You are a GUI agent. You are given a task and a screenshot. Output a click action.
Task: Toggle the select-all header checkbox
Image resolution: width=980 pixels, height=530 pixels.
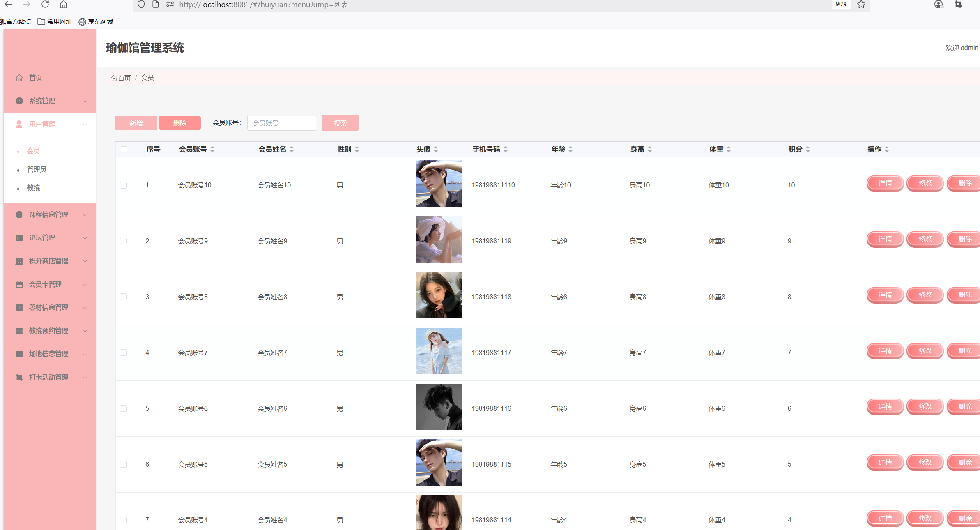[x=124, y=149]
